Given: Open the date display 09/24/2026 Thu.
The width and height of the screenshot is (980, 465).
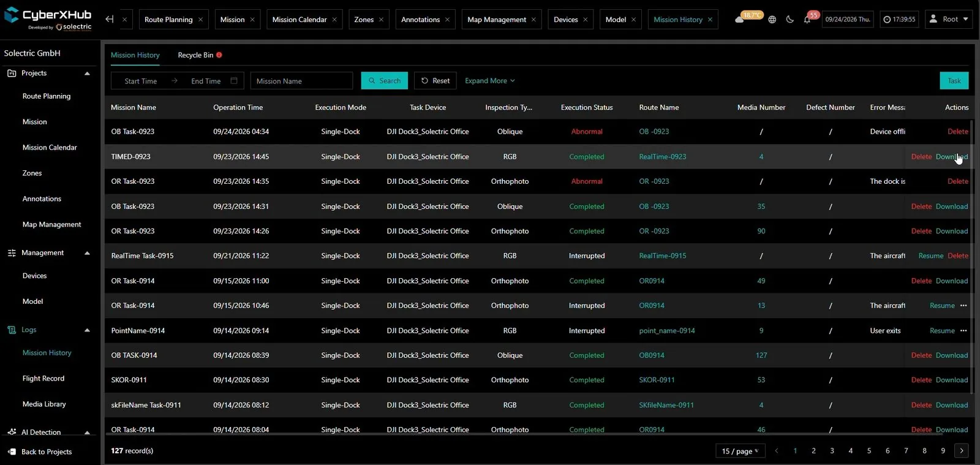Looking at the screenshot, I should [847, 20].
